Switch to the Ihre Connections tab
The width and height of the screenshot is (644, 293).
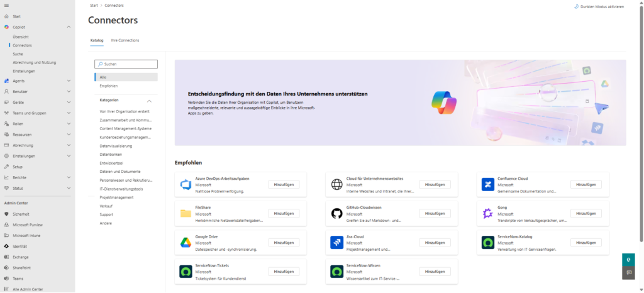pyautogui.click(x=125, y=40)
